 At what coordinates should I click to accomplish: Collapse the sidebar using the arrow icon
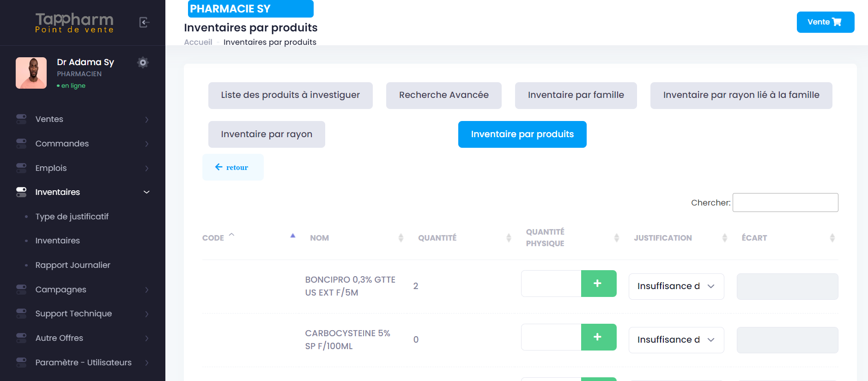[x=144, y=22]
